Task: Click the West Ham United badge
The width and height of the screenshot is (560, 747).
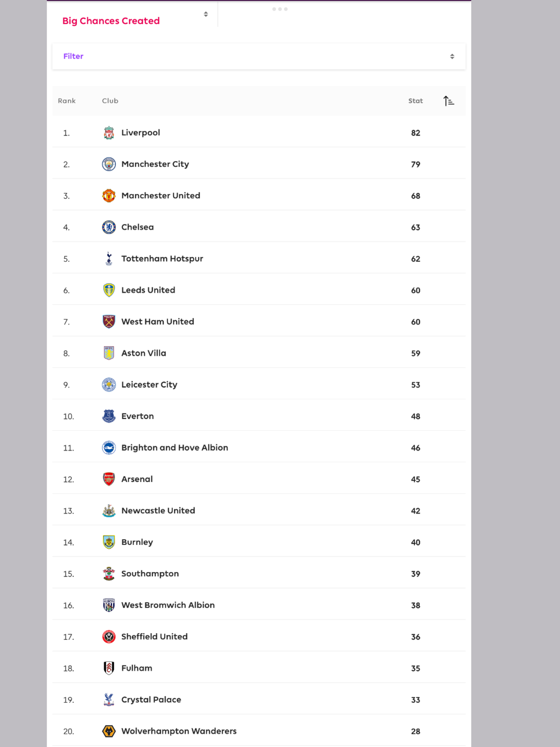Action: click(x=109, y=322)
